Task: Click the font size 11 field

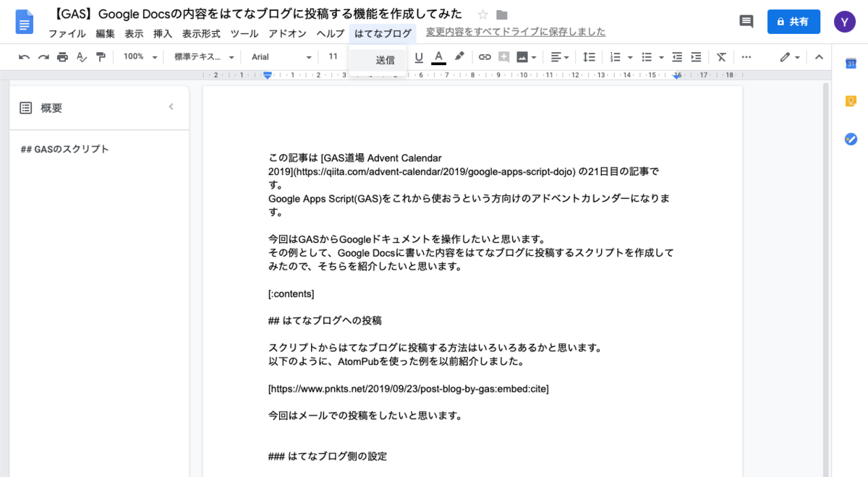Action: click(333, 57)
